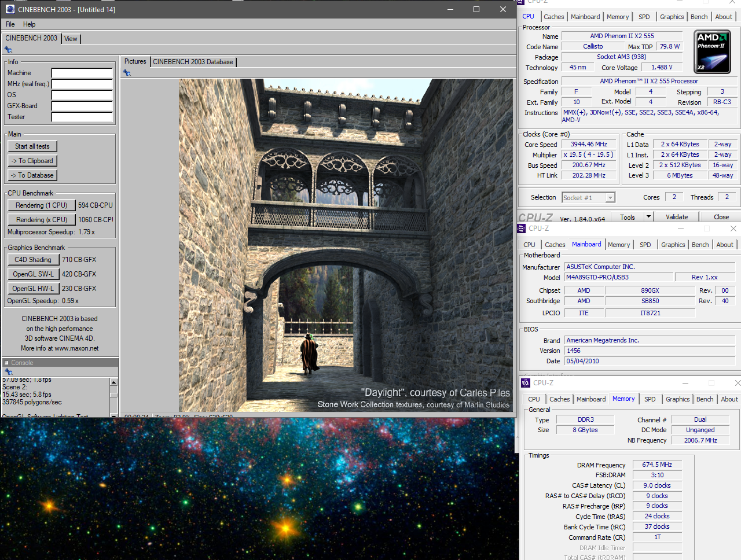Open Graphics tab in CPU-Z Memory window

[678, 399]
